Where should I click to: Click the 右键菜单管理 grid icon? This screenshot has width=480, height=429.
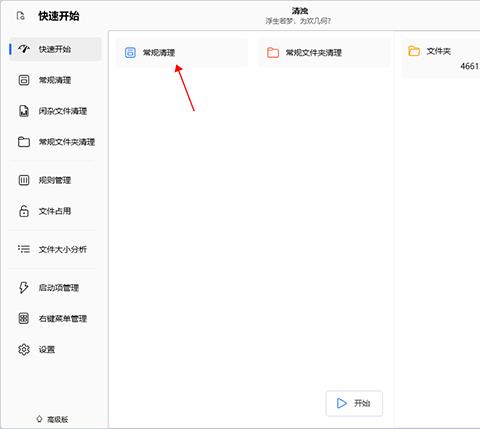tap(24, 318)
